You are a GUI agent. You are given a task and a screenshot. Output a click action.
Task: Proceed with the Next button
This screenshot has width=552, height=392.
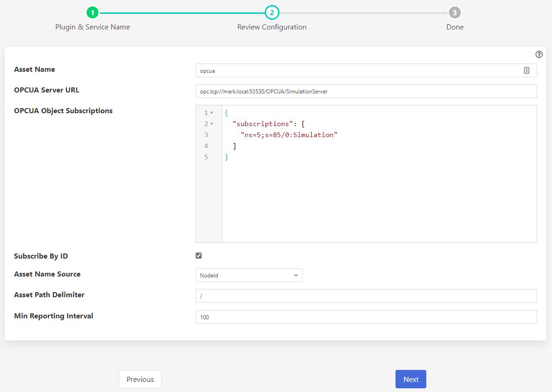[411, 379]
